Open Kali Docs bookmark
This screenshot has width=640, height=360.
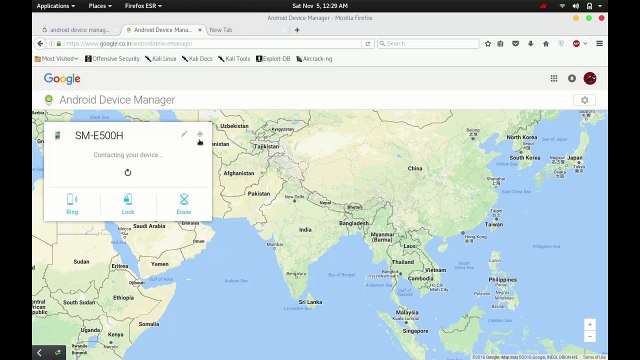tap(197, 59)
